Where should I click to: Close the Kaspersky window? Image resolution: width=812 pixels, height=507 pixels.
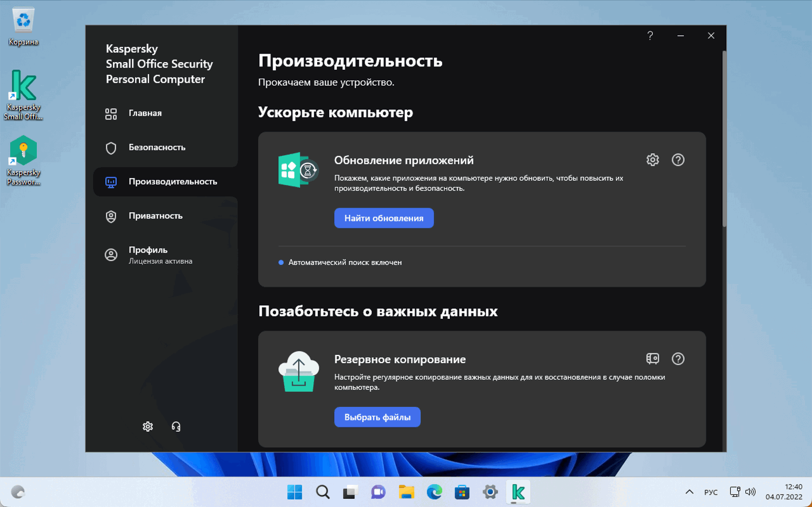(711, 36)
